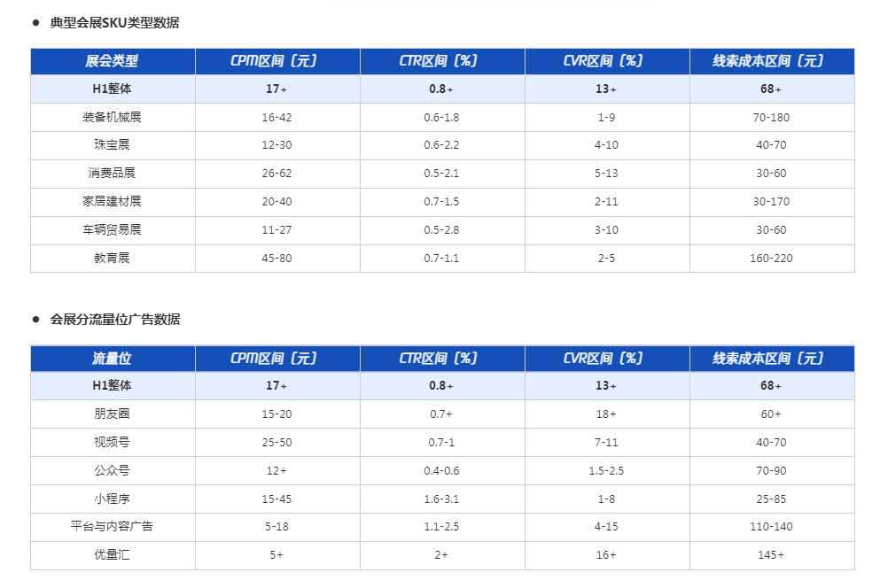Image resolution: width=880 pixels, height=588 pixels.
Task: Click the 家居建材展 row label
Action: click(112, 201)
